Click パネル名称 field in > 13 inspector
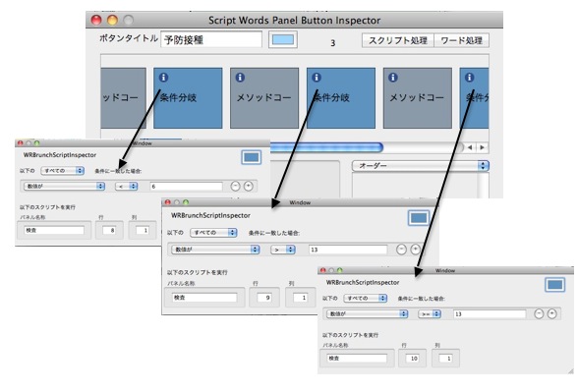 coord(204,298)
